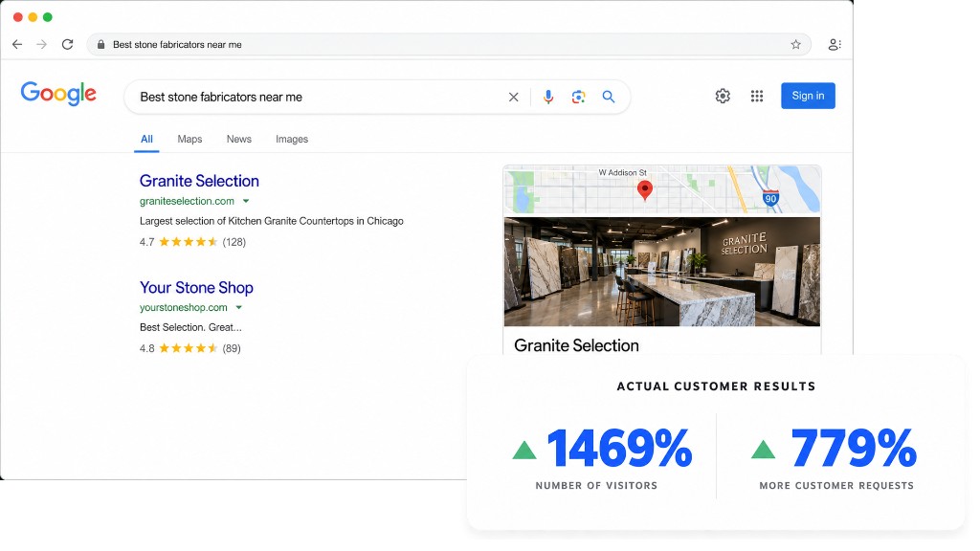The width and height of the screenshot is (980, 551).
Task: Click the padlock icon in address bar
Action: point(100,44)
